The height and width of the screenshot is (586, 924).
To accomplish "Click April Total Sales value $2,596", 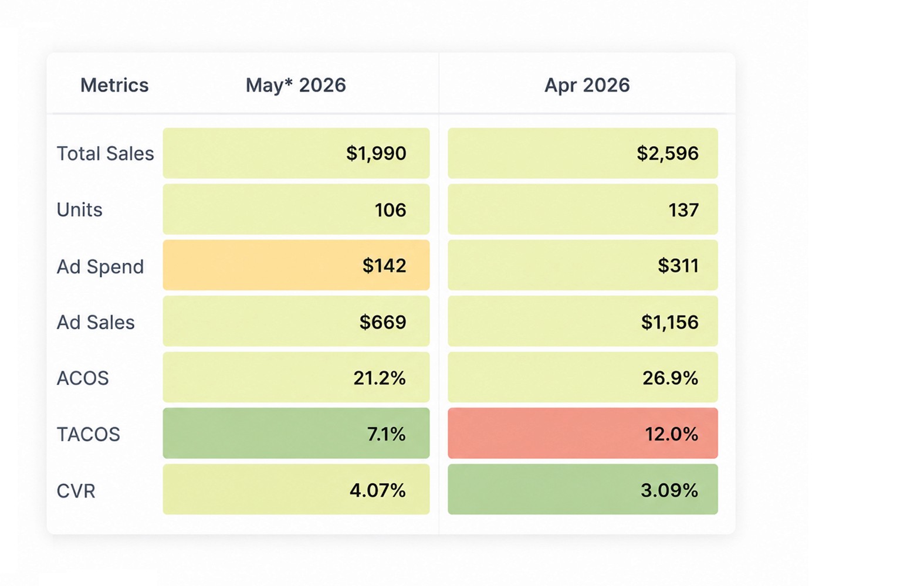I will coord(583,153).
